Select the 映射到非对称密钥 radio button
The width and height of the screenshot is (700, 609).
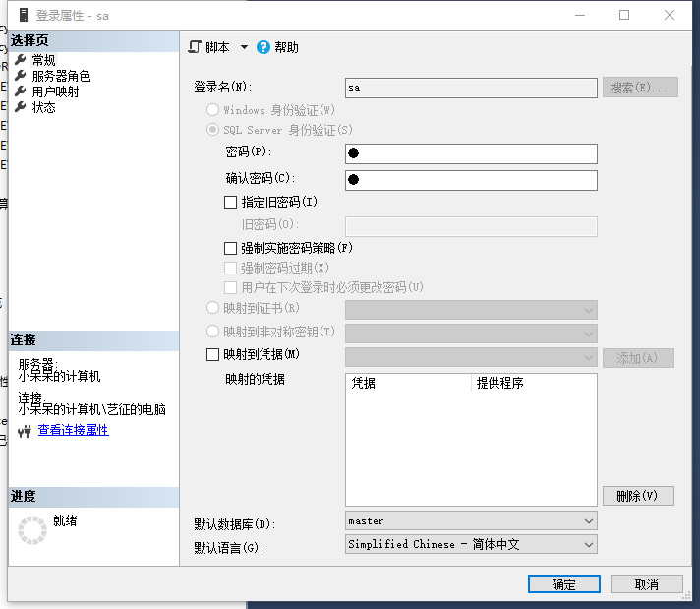(212, 332)
